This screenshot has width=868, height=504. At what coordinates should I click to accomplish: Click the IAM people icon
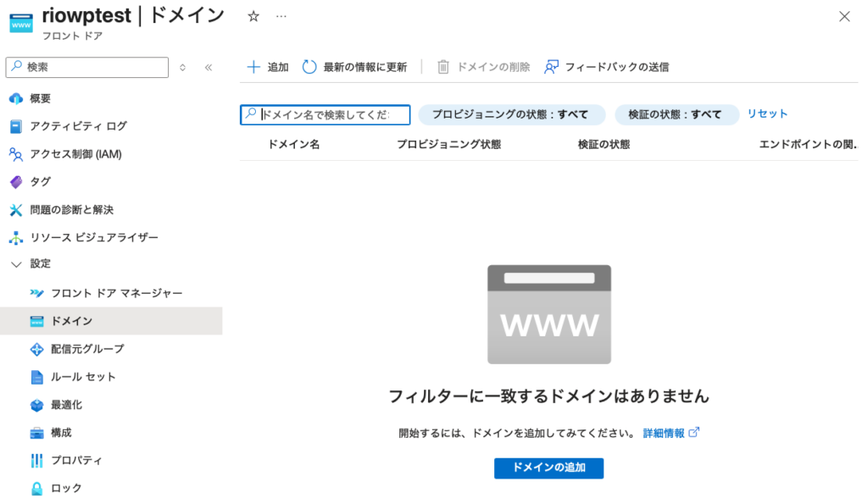coord(16,154)
